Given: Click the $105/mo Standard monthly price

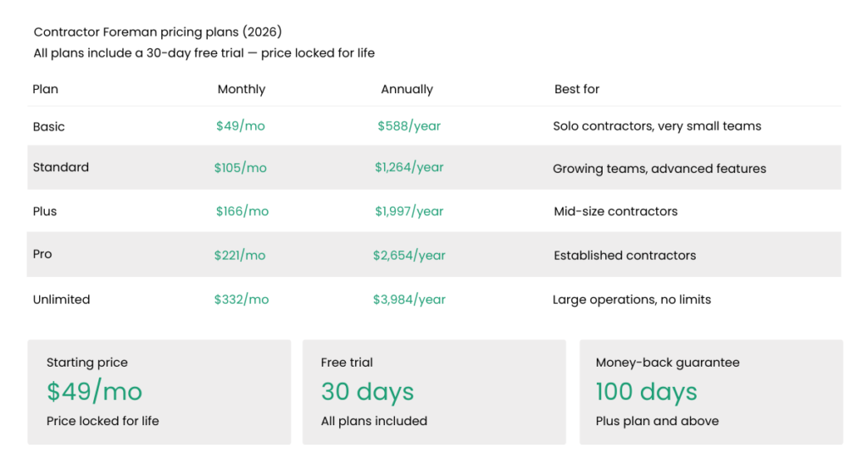Looking at the screenshot, I should click(241, 168).
